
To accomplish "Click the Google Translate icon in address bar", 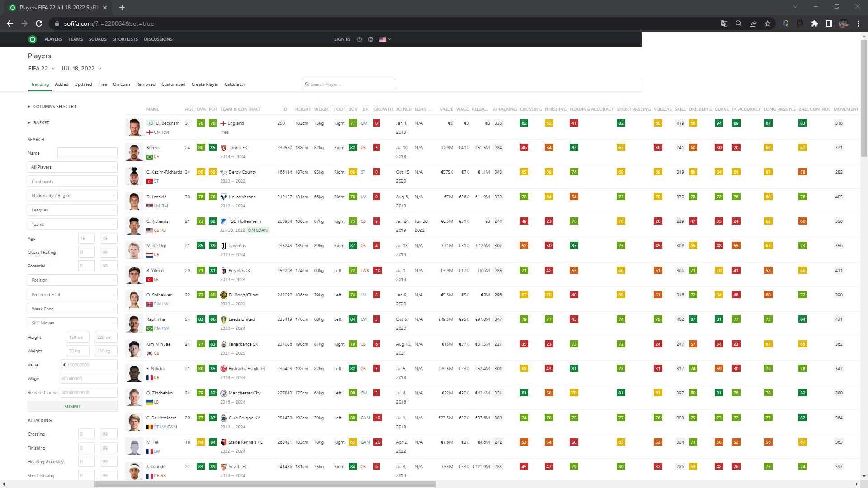I will pos(724,23).
